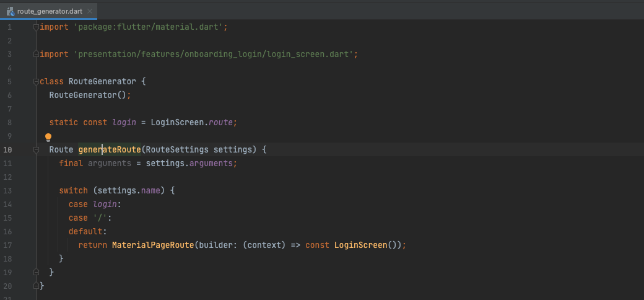
Task: Click the light bulb intention icon
Action: pos(48,137)
